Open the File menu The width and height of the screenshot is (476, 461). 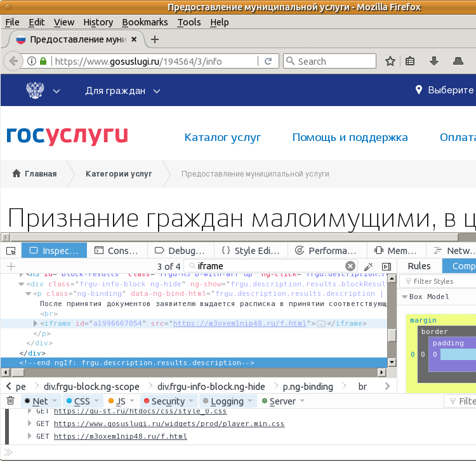click(x=13, y=22)
